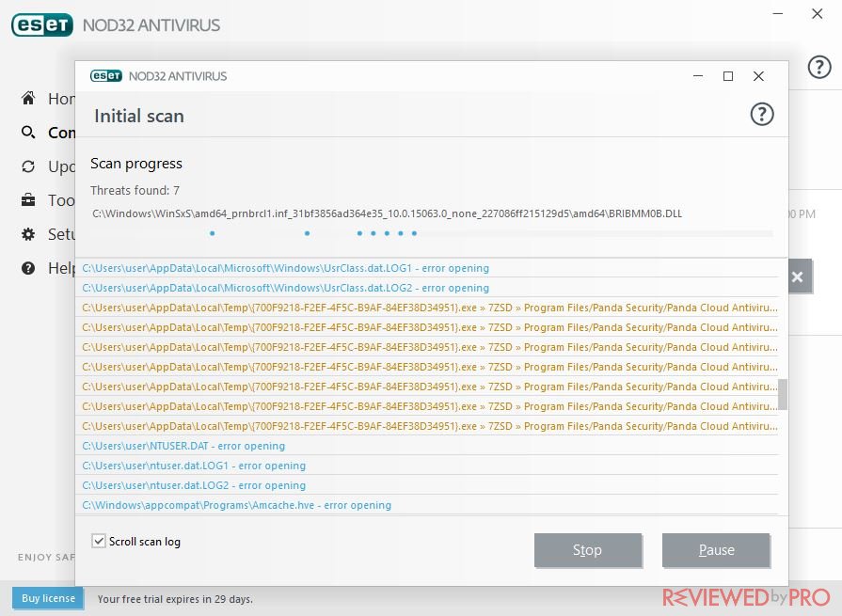The width and height of the screenshot is (842, 616).
Task: Close the Initial scan dialog window
Action: [758, 76]
